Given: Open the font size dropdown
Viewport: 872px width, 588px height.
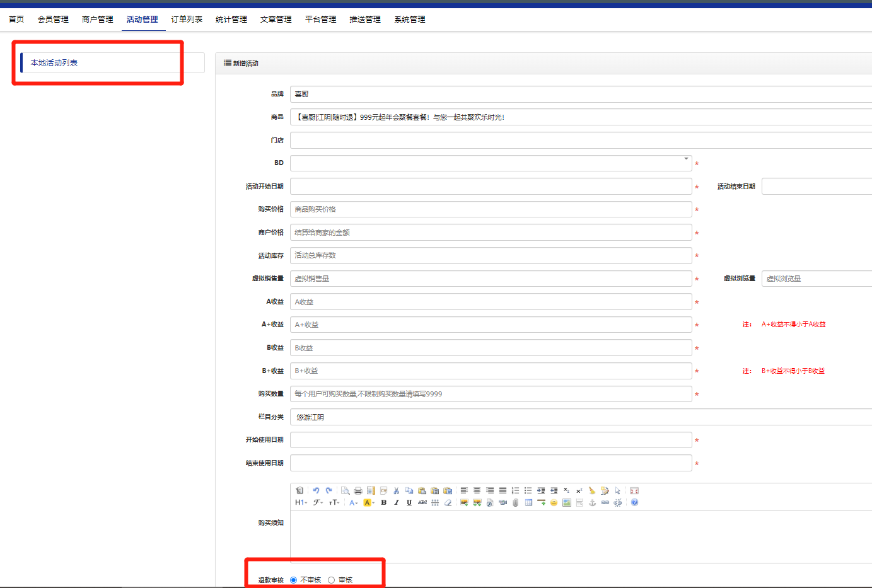Looking at the screenshot, I should click(x=334, y=502).
